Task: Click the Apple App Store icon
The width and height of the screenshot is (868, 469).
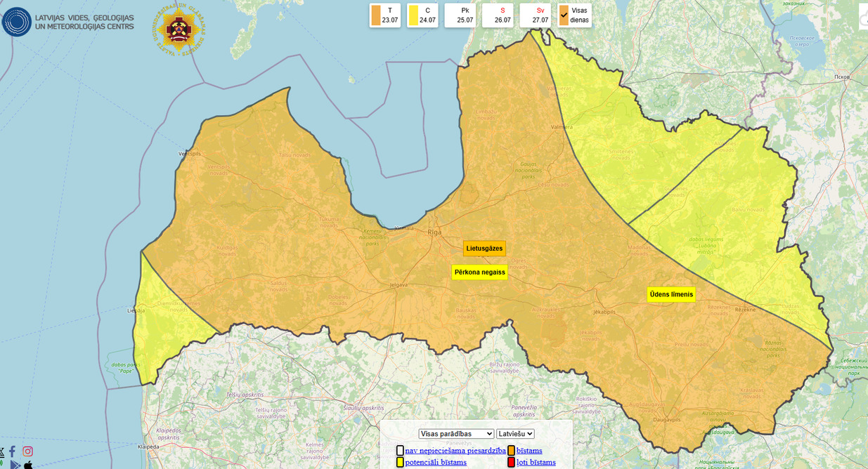Action: coord(28,465)
